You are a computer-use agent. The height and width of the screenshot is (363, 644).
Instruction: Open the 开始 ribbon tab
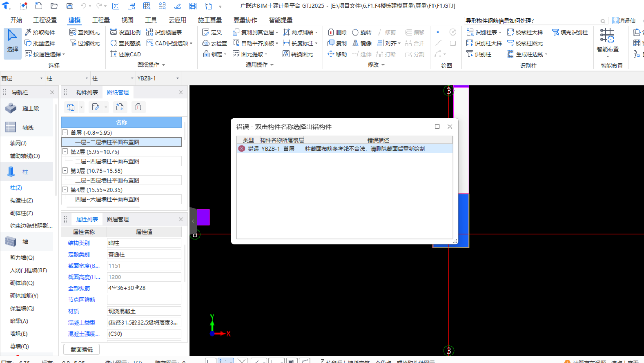pyautogui.click(x=16, y=20)
